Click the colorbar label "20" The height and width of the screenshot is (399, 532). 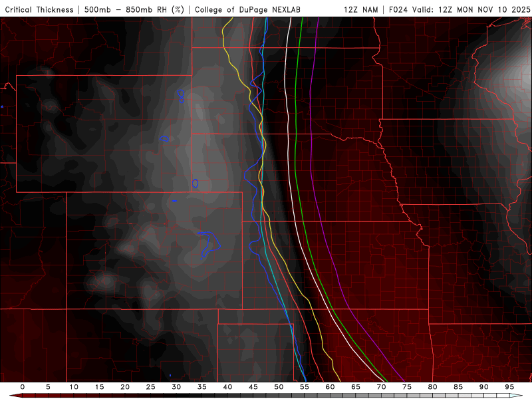point(125,387)
